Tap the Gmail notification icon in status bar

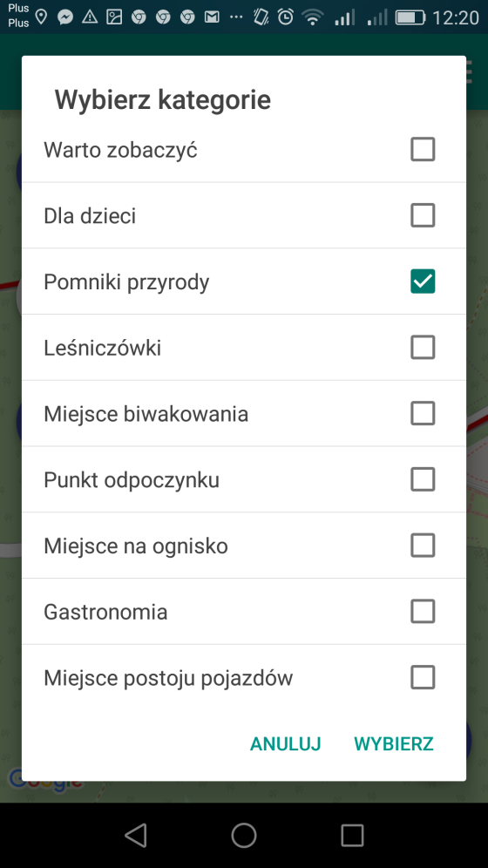click(212, 17)
